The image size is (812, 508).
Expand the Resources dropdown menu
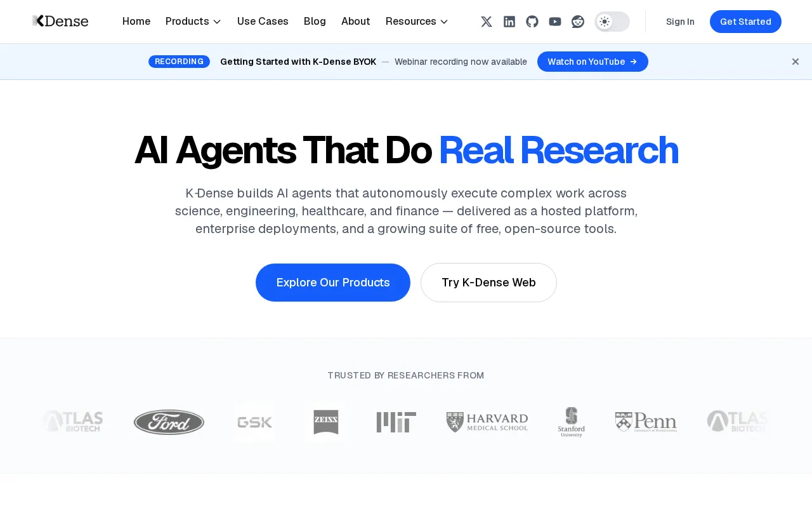click(417, 22)
